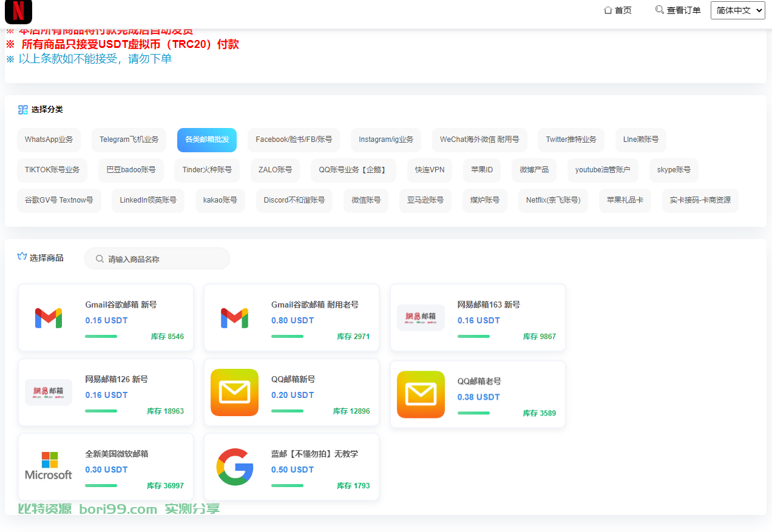Click the 0.80 USDT price text
The image size is (772, 532).
click(x=293, y=320)
